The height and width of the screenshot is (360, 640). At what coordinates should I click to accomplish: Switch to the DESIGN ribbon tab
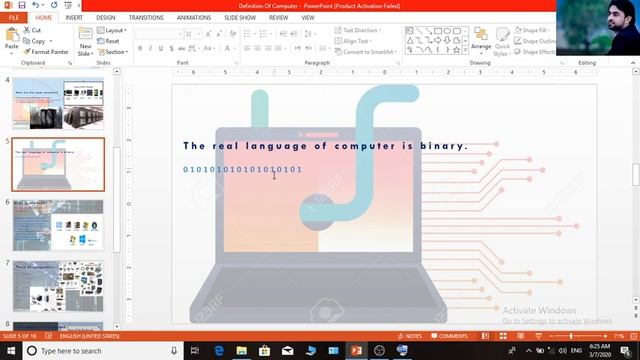(106, 18)
